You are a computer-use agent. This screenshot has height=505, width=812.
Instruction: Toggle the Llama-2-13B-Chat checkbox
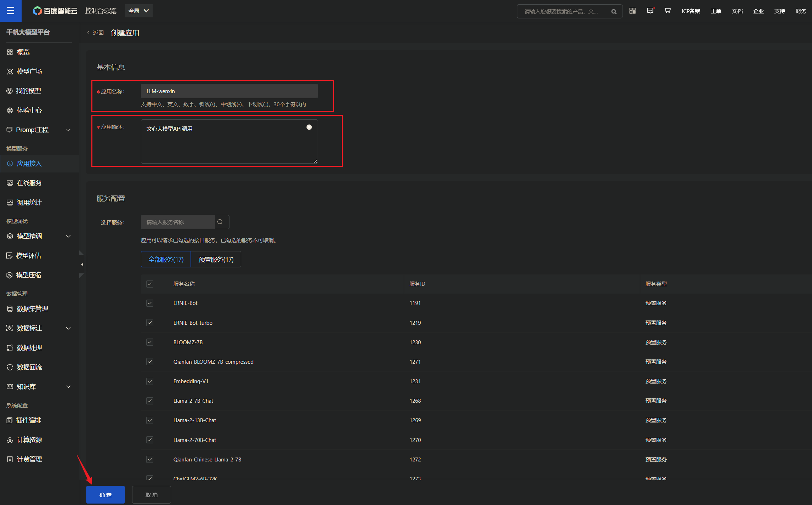(x=150, y=420)
